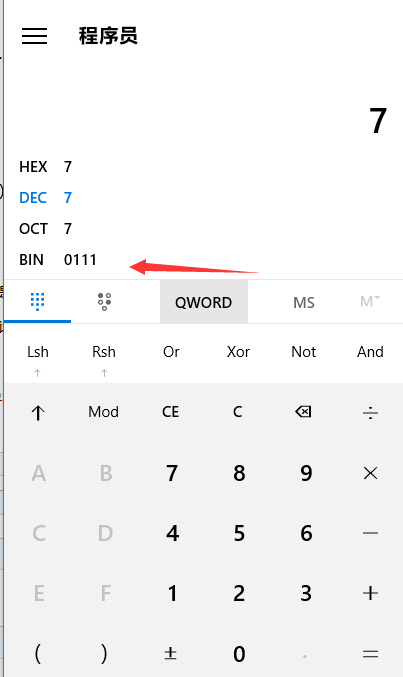403x677 pixels.
Task: Tap digit 4 on keypad
Action: point(172,533)
